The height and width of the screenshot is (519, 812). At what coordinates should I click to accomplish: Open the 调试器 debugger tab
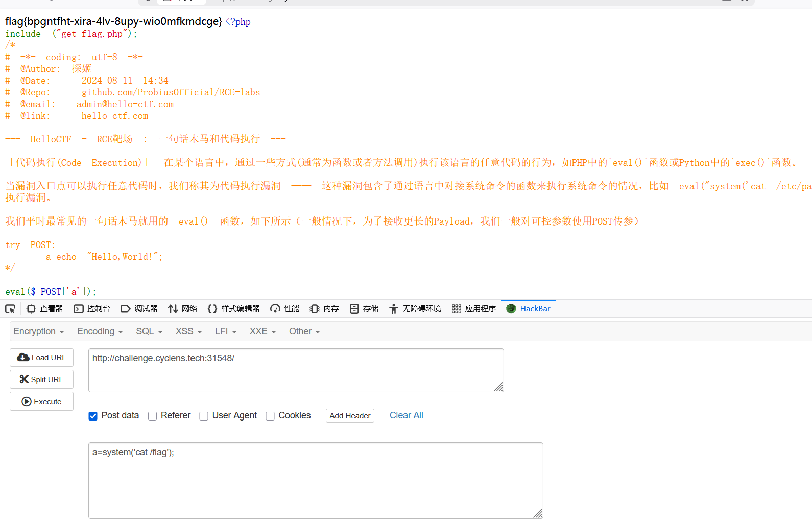139,309
